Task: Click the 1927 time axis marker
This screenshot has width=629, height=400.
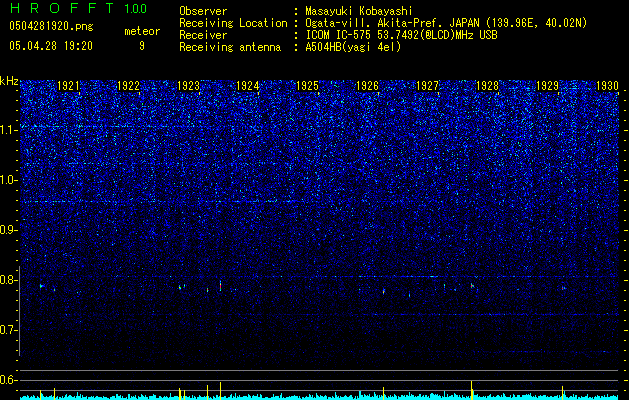Action: click(x=428, y=86)
